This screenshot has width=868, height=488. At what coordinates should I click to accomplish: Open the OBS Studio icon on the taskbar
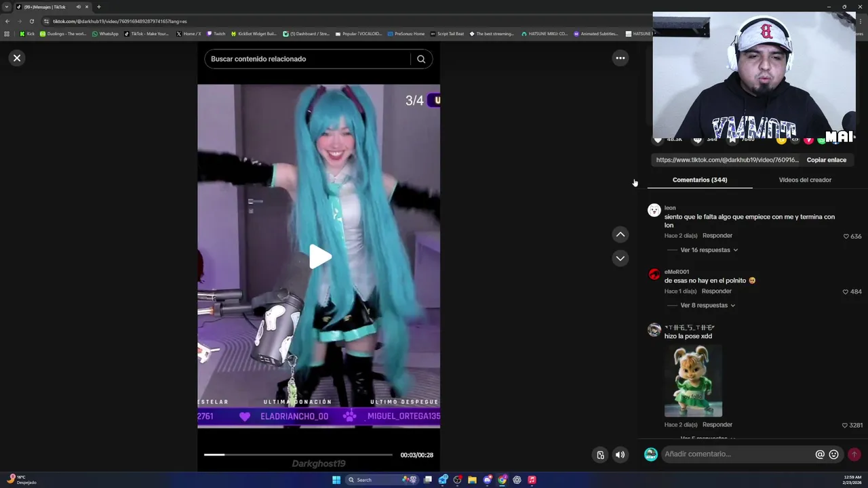(x=458, y=480)
